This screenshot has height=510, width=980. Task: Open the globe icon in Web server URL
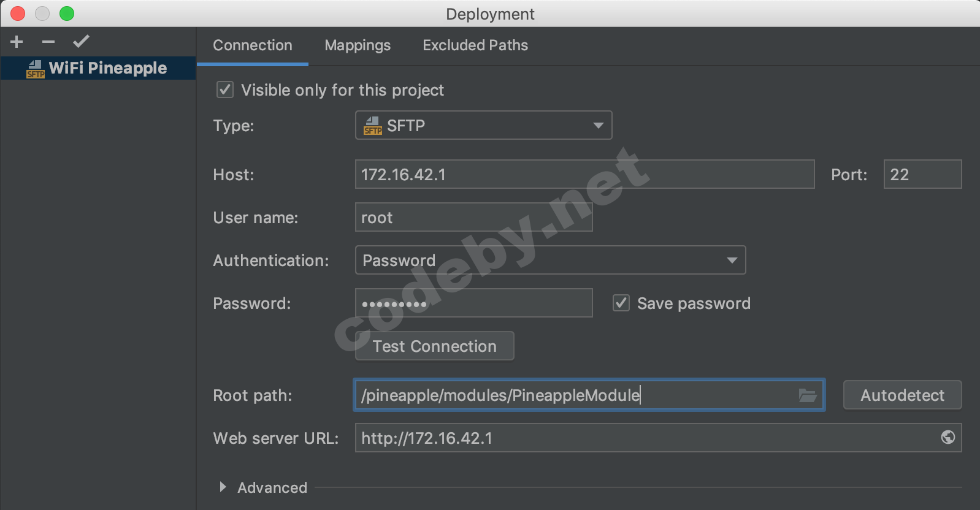point(947,437)
